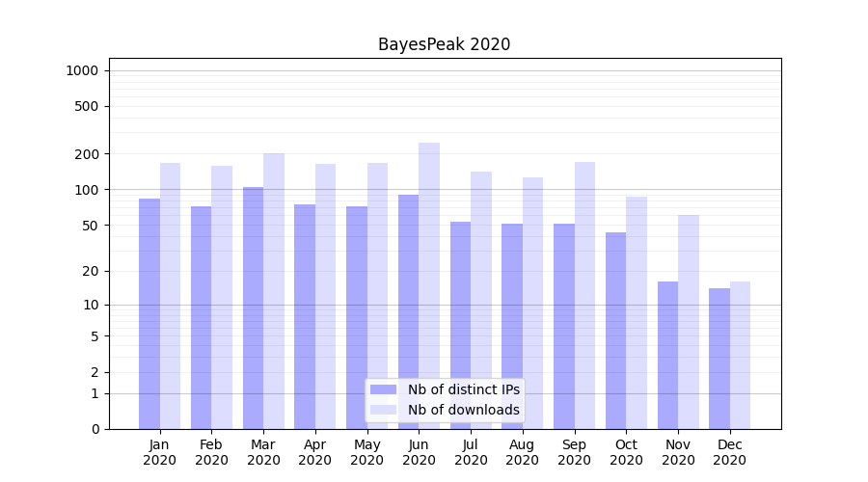Click the light blue downloads legend swatch
The width and height of the screenshot is (868, 482).
click(383, 410)
